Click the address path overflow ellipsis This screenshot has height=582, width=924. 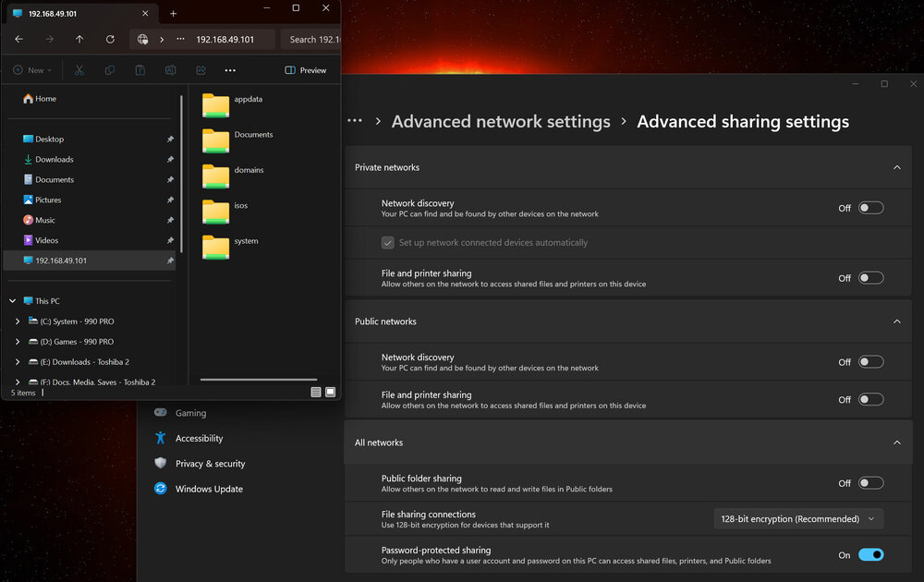click(x=180, y=39)
